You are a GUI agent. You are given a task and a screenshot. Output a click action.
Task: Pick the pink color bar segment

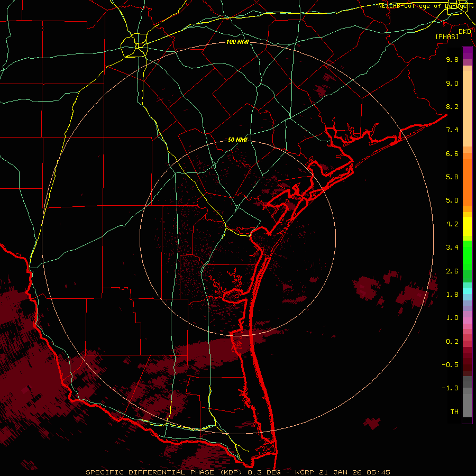pyautogui.click(x=467, y=321)
